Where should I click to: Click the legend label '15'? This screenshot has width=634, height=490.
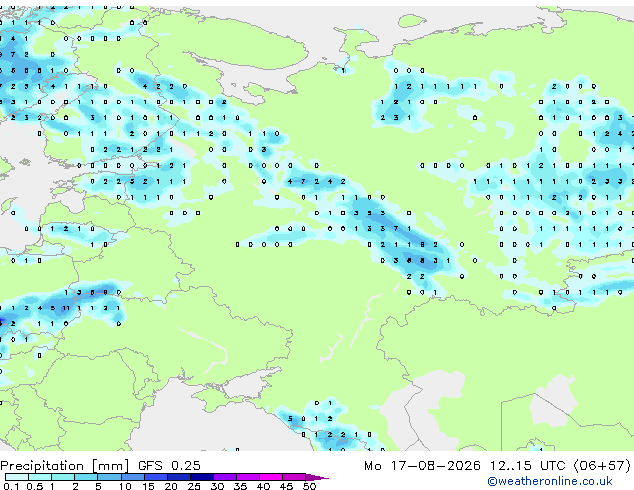pyautogui.click(x=148, y=486)
